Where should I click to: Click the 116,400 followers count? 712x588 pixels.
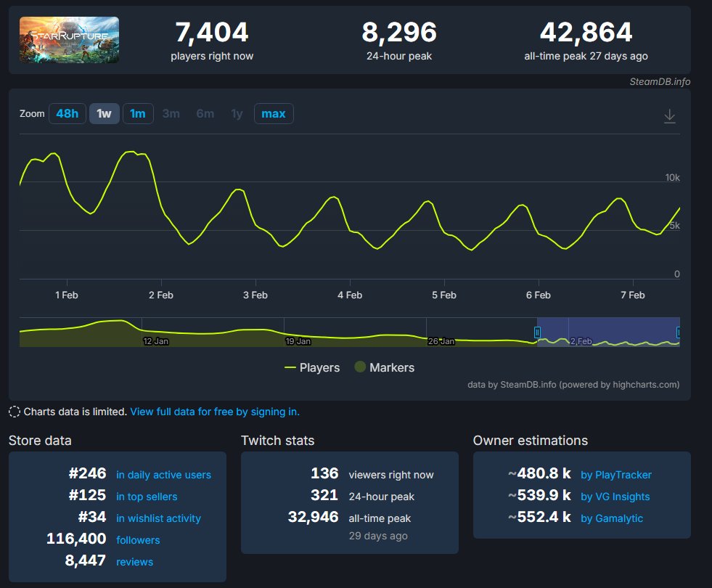click(76, 539)
